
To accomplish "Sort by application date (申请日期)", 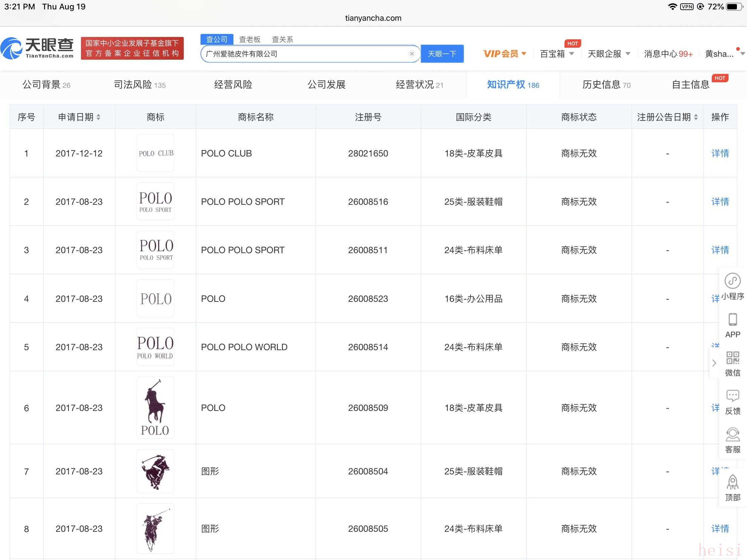I will 98,117.
